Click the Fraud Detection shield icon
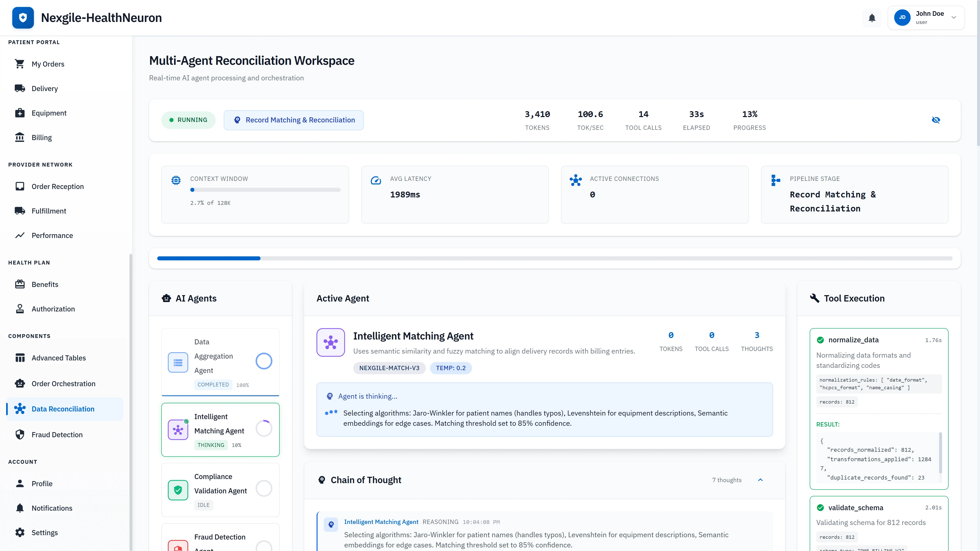980x551 pixels. [x=20, y=434]
